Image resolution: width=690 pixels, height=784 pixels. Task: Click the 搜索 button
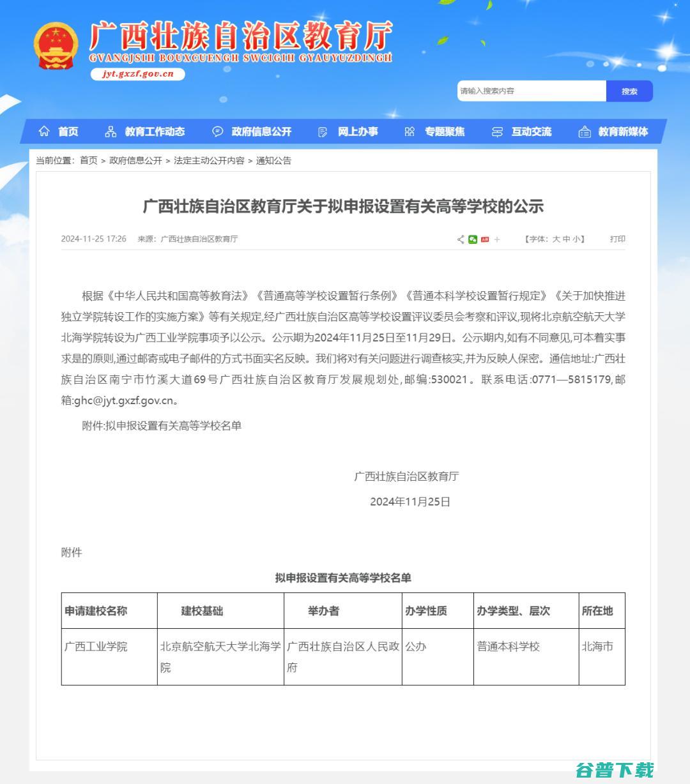pos(629,91)
